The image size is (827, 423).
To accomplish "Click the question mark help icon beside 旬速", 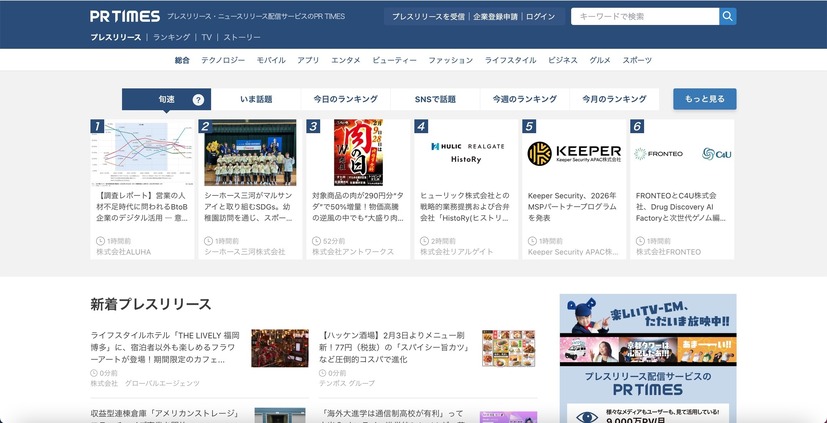I will [198, 100].
